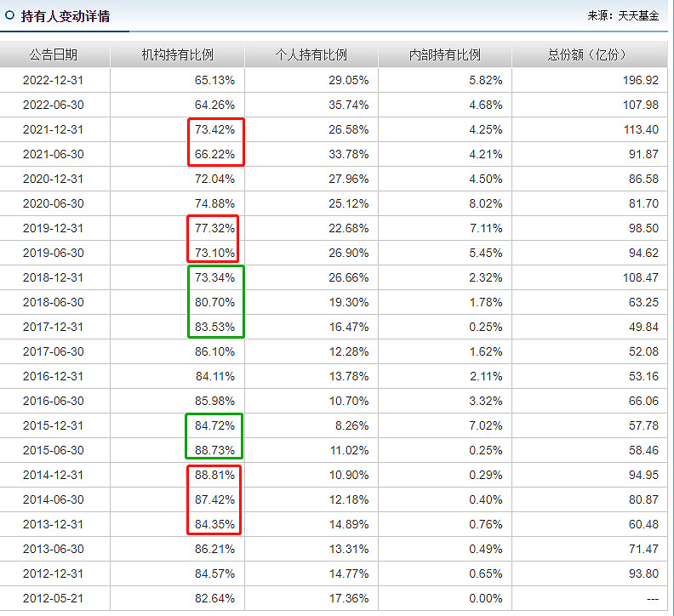The width and height of the screenshot is (674, 616).
Task: Select the date cell 2021-06-30
Action: click(x=54, y=154)
